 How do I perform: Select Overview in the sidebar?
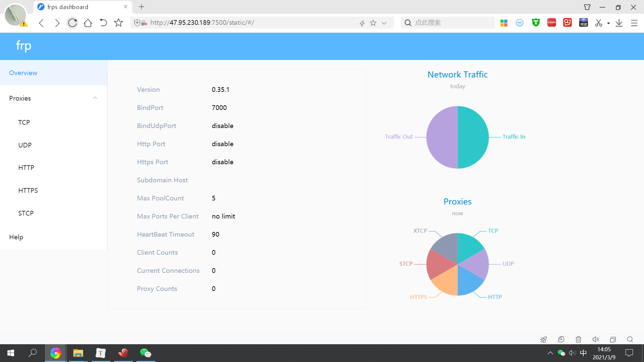coord(23,73)
